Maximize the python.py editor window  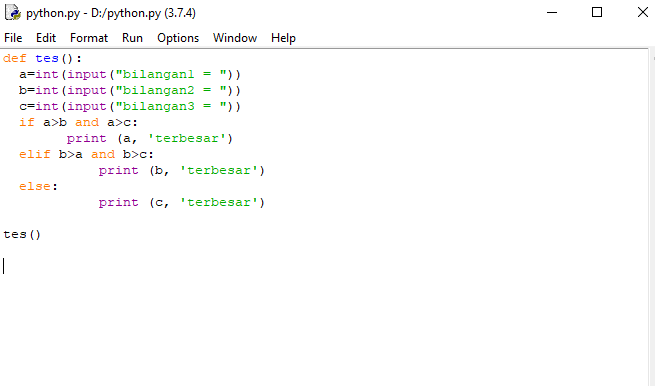[597, 13]
